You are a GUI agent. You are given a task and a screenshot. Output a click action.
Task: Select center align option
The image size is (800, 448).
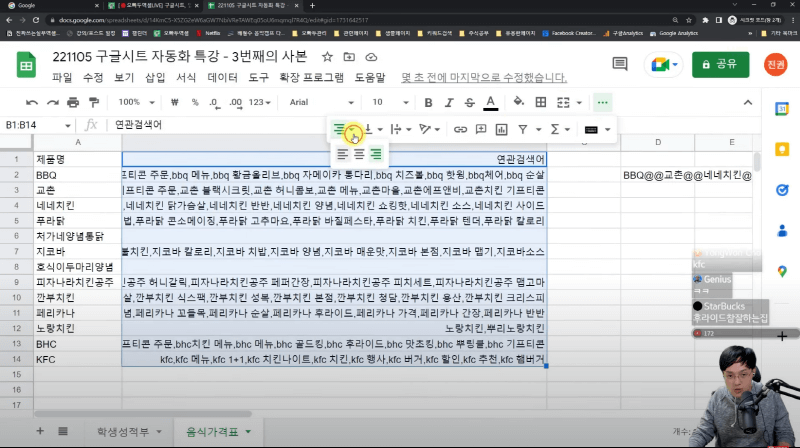[359, 154]
